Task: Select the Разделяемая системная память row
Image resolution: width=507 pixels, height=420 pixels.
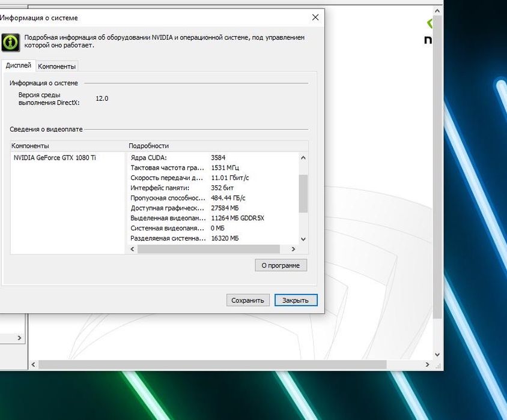Action: point(213,238)
